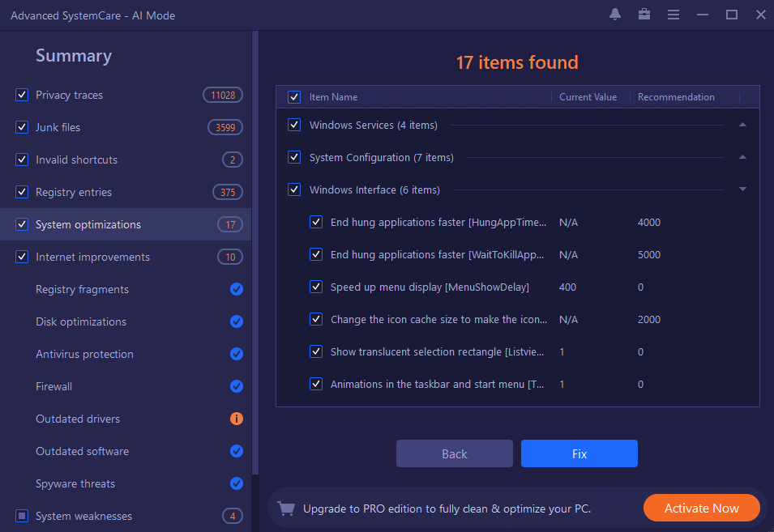The image size is (774, 532).
Task: Click the Back button
Action: [x=454, y=453]
